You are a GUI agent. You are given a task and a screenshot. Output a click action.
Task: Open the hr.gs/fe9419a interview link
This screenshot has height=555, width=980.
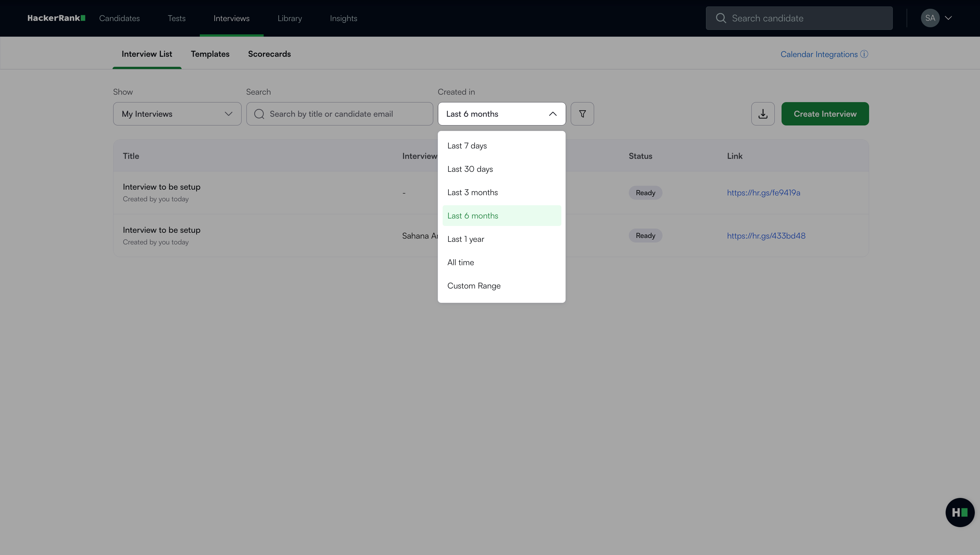[763, 193]
